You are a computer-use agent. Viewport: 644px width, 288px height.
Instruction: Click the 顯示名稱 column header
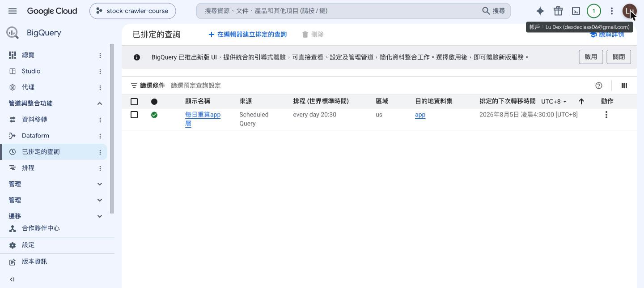point(198,101)
